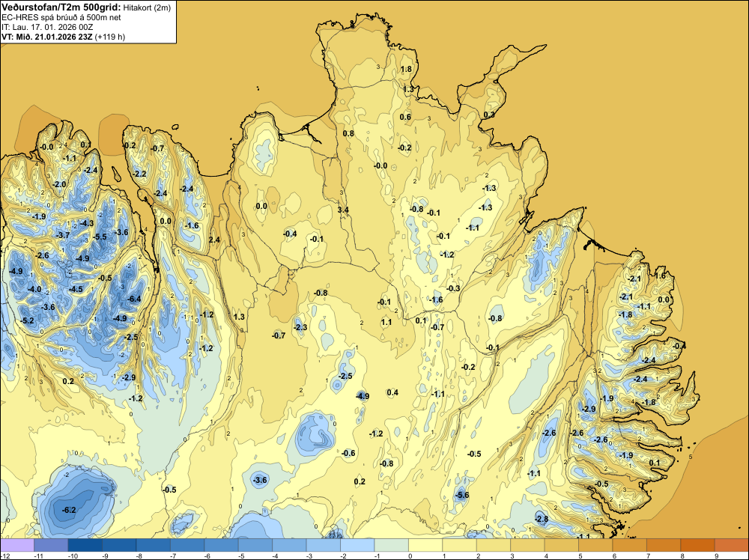
Task: Click the 1.8 temperature label
Action: 406,69
